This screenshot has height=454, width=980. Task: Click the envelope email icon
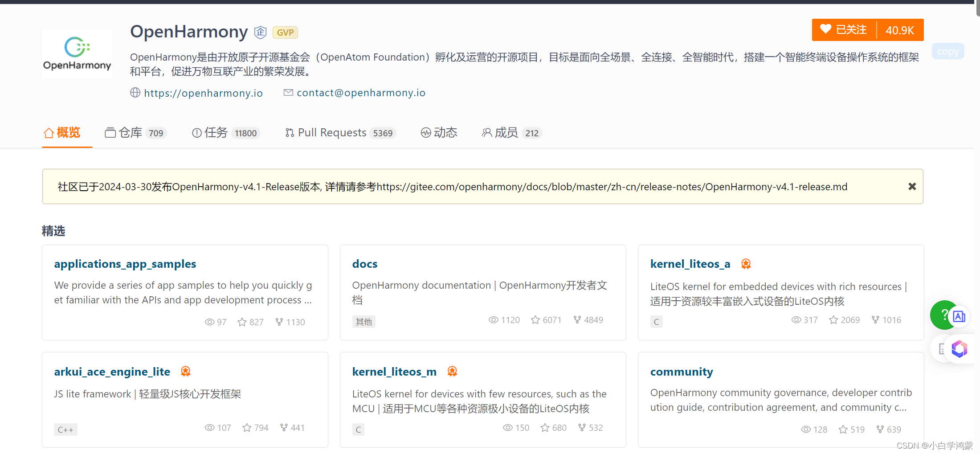point(288,93)
